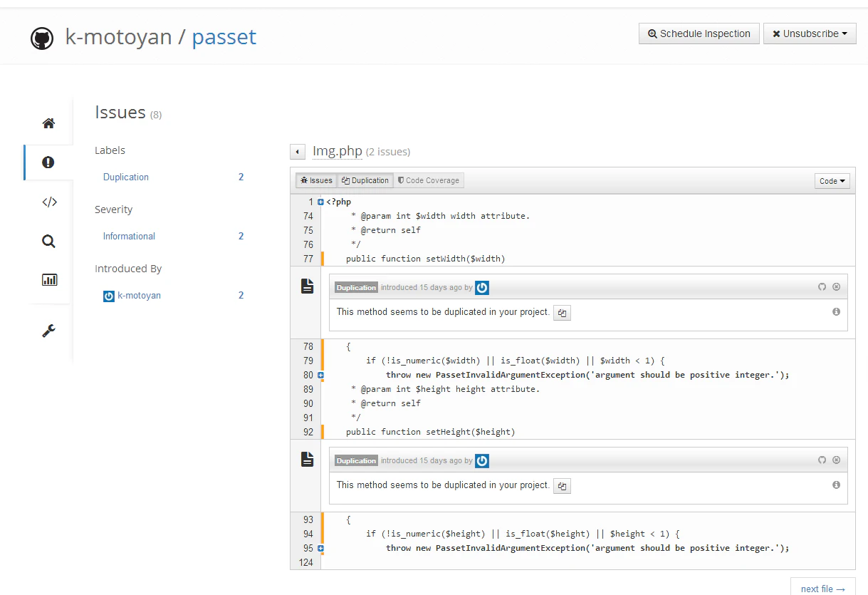Open the bar chart statistics sidebar icon
Image resolution: width=868 pixels, height=595 pixels.
(49, 279)
